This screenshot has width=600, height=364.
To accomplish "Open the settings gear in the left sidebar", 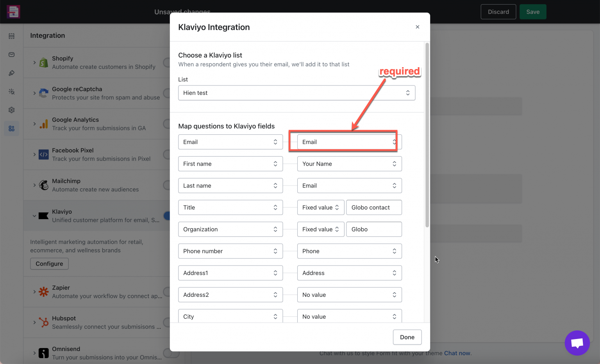I will (11, 110).
